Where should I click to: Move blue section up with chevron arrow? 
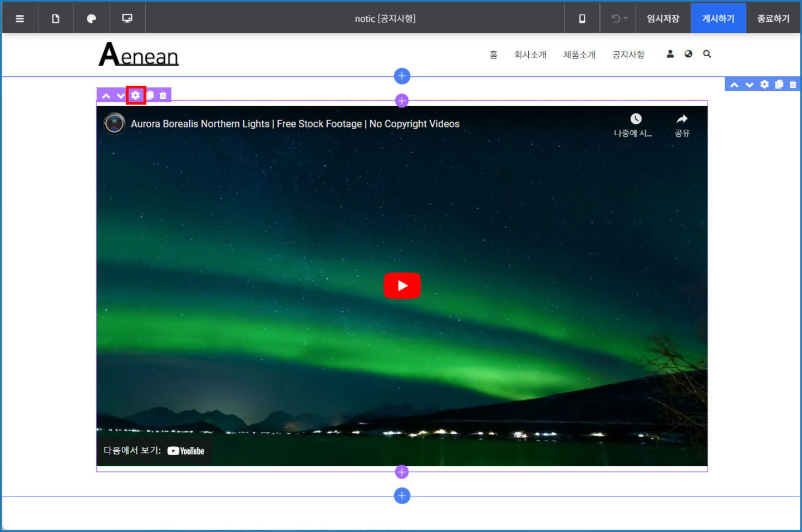(x=734, y=85)
